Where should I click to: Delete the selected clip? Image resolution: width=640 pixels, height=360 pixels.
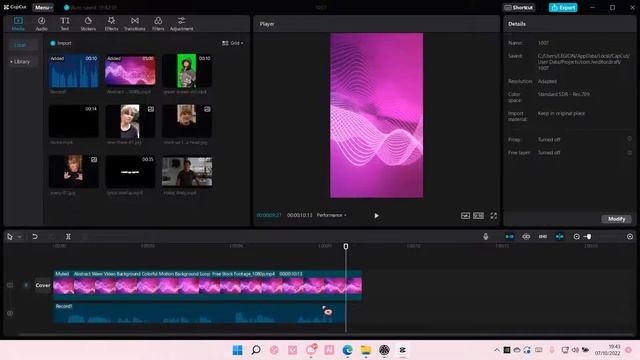[85, 236]
